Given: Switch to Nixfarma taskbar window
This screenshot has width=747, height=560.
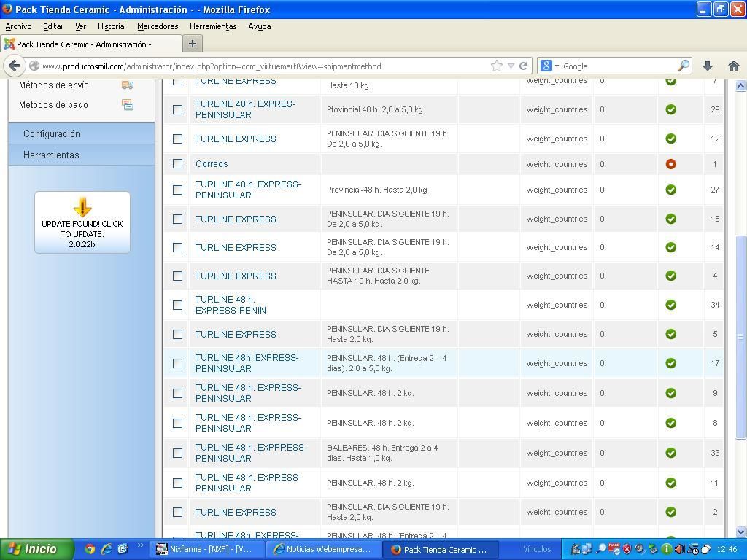Looking at the screenshot, I should coord(206,549).
